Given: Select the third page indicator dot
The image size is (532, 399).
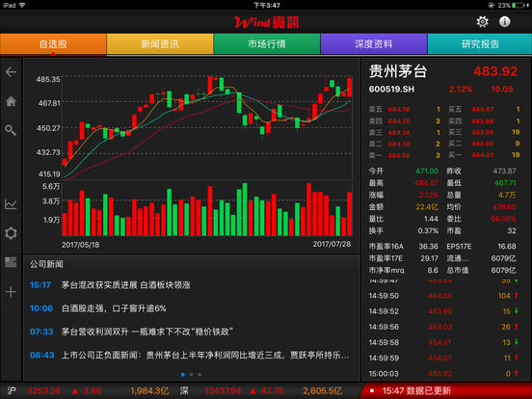Looking at the screenshot, I should pos(199,375).
